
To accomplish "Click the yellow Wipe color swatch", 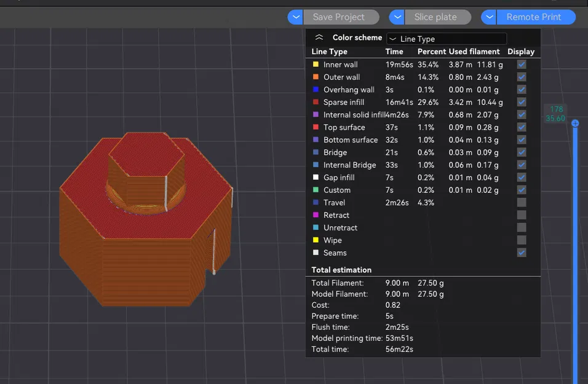I will coord(316,240).
